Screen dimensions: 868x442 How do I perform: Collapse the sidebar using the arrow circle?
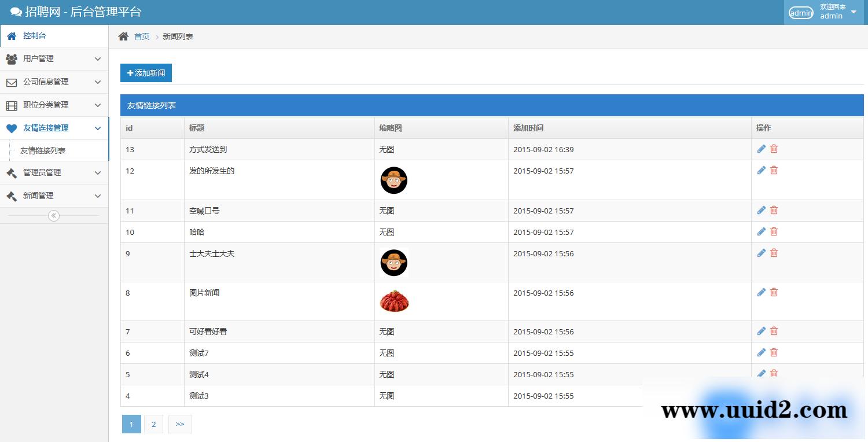coord(54,215)
